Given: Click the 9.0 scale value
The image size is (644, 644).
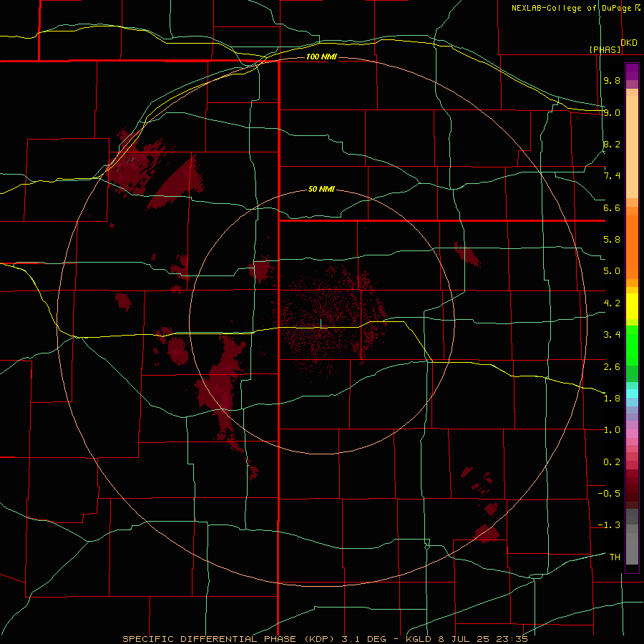Looking at the screenshot, I should pyautogui.click(x=612, y=112).
